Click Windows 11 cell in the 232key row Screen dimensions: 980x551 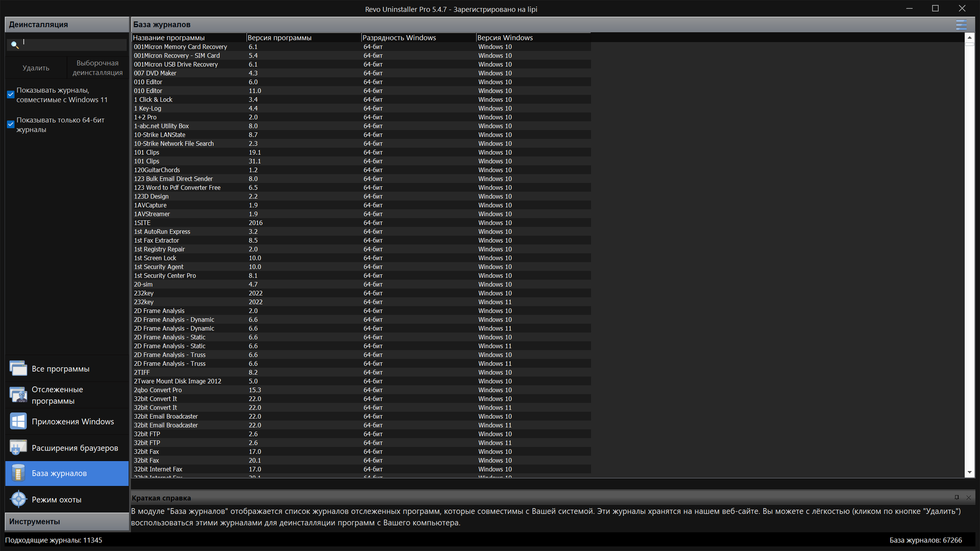pos(495,302)
